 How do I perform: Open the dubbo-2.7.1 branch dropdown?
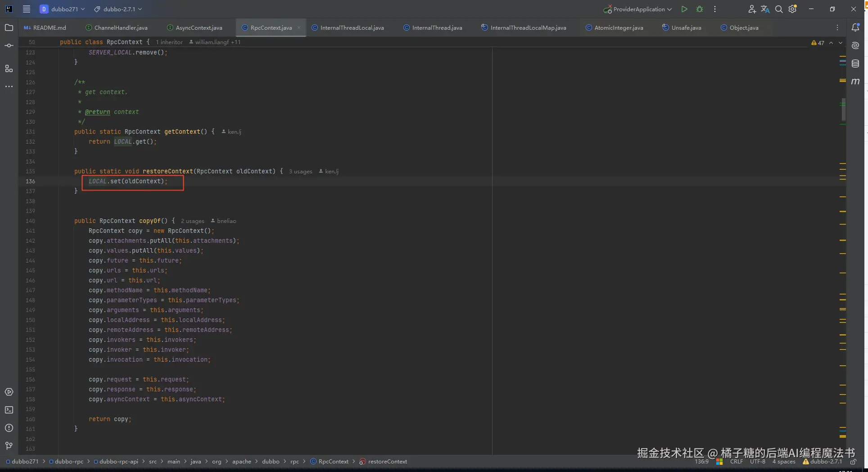pyautogui.click(x=118, y=9)
